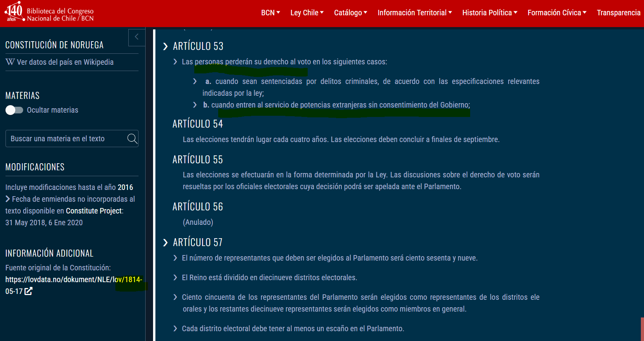Click the page scrollbar thumb at right edge

642,329
